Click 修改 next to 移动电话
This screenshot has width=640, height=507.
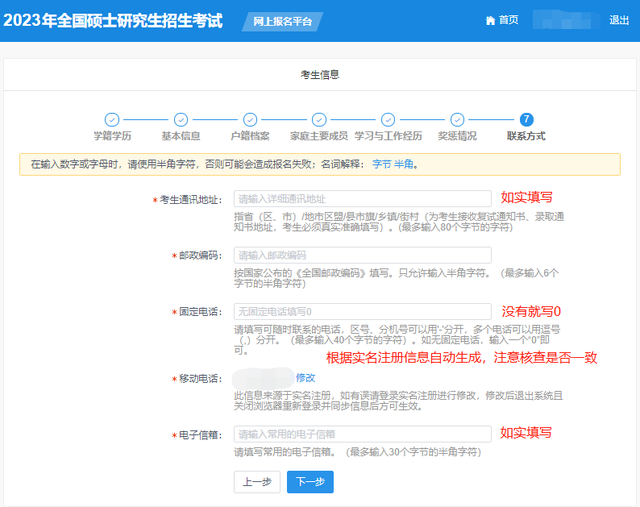click(x=305, y=378)
